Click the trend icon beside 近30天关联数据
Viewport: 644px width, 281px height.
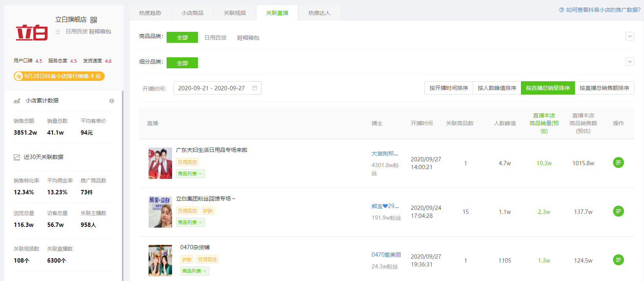coord(17,157)
